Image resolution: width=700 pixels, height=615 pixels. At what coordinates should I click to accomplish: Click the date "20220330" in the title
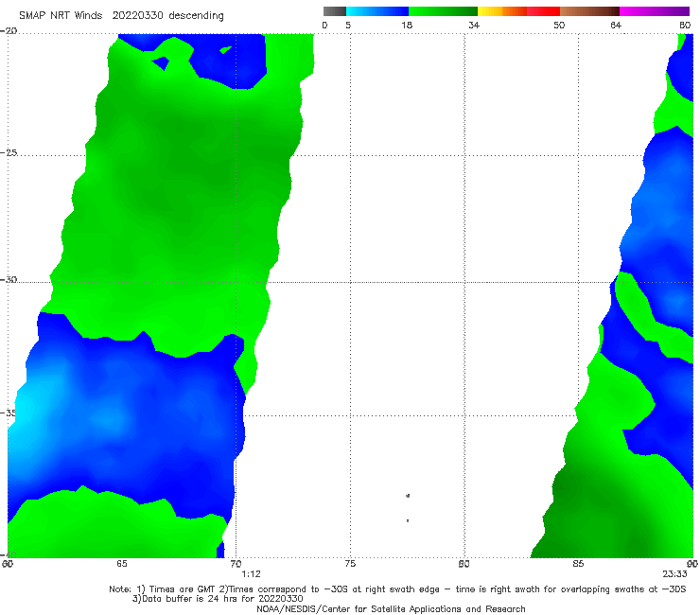point(137,16)
